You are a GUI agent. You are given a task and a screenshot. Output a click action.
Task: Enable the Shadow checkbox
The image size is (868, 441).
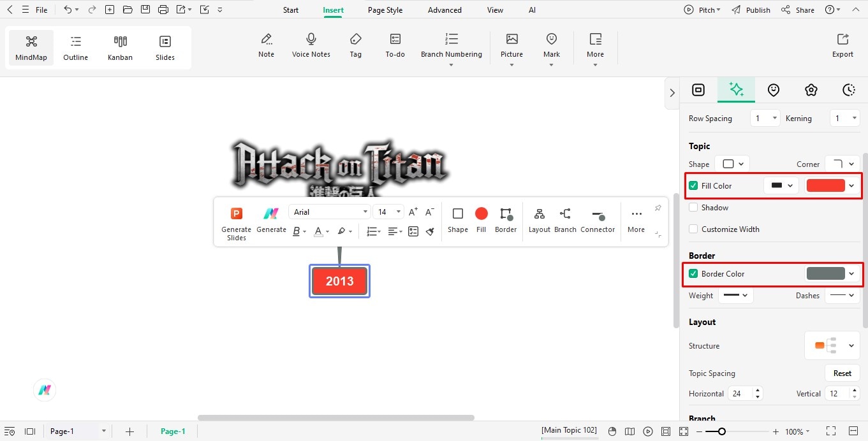tap(693, 208)
